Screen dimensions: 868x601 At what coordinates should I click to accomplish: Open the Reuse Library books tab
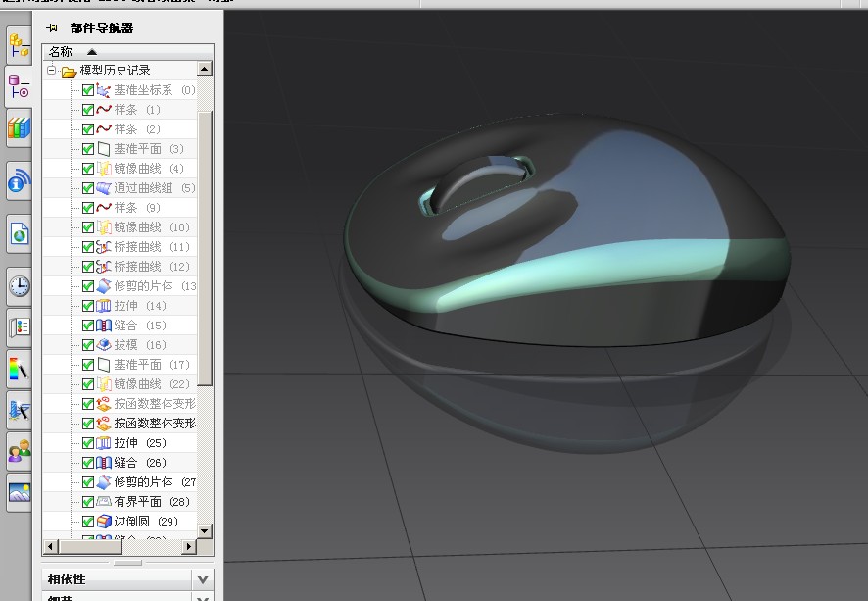(x=19, y=128)
